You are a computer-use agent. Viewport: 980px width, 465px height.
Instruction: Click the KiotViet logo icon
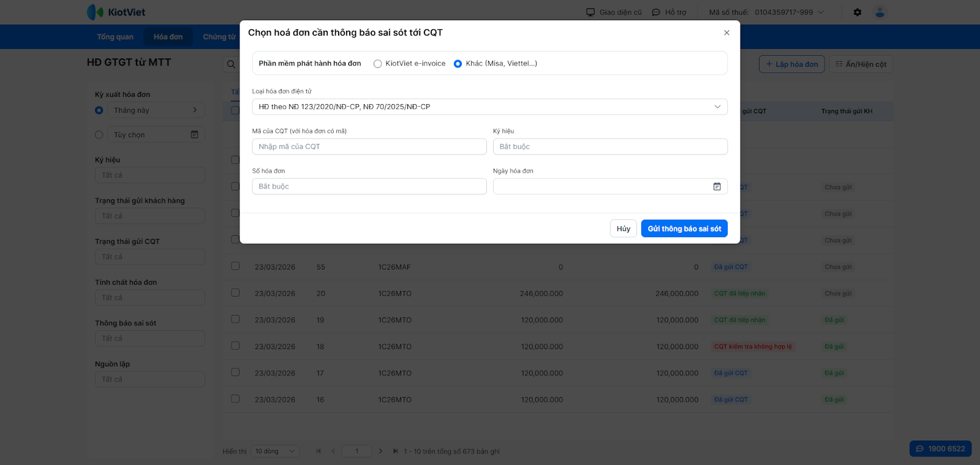coord(95,12)
